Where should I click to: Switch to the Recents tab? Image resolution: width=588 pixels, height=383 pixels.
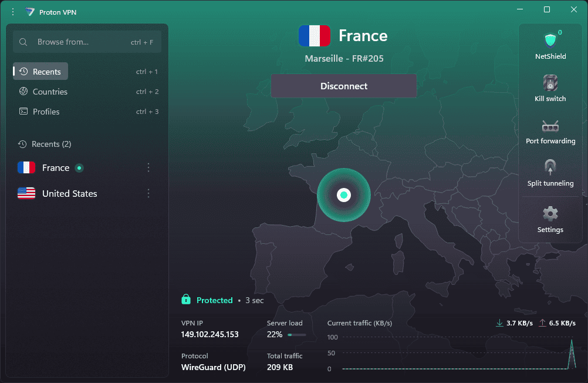pos(40,72)
